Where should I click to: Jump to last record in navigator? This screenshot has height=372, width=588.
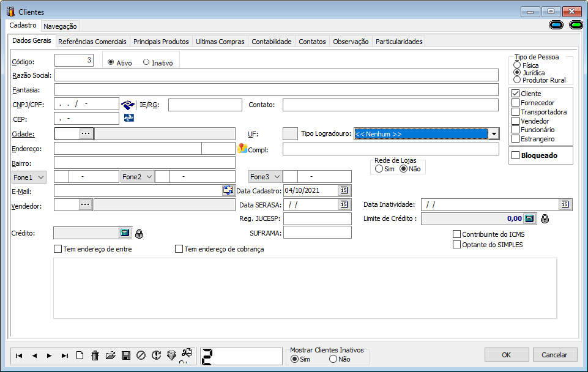pos(64,355)
